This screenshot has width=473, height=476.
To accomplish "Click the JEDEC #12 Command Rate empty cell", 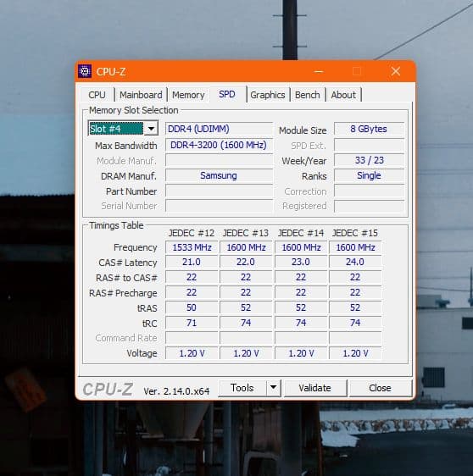I will (x=192, y=338).
